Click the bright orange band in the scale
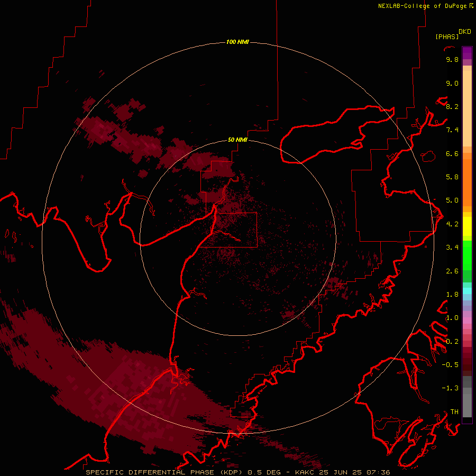 [x=467, y=182]
